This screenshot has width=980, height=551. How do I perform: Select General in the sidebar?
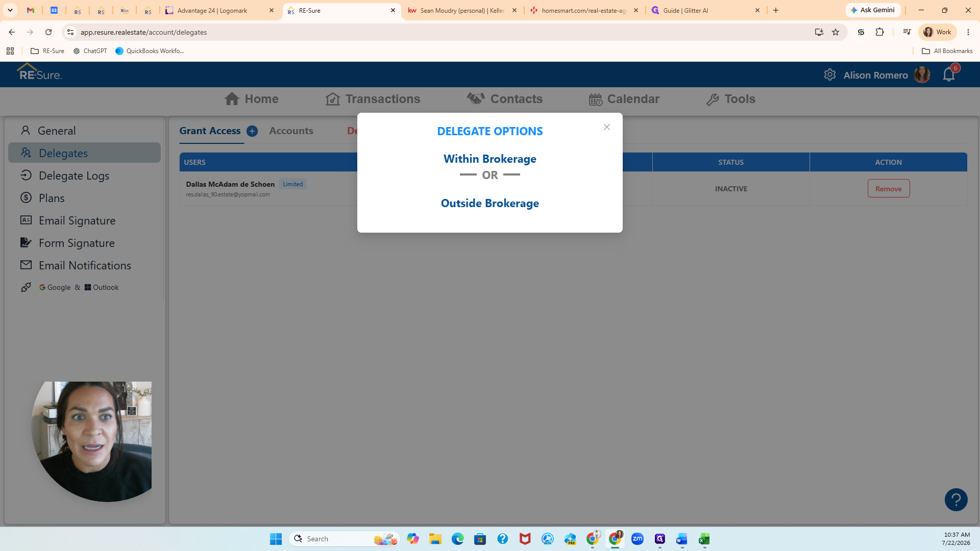pyautogui.click(x=84, y=131)
